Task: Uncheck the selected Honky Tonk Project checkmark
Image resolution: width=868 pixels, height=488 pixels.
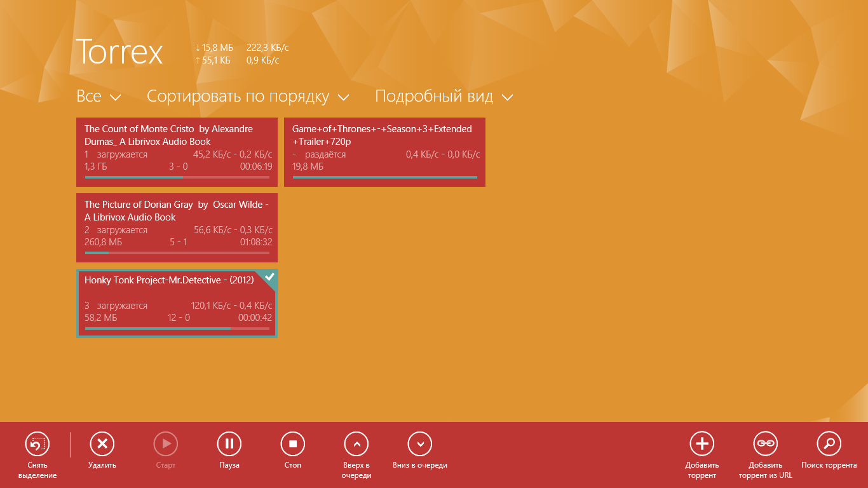Action: click(269, 277)
